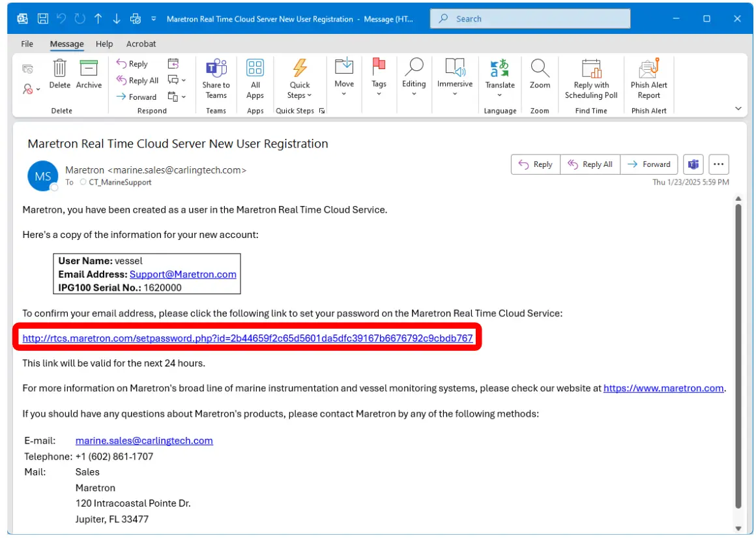
Task: Click the Save icon in the title bar
Action: (x=43, y=19)
